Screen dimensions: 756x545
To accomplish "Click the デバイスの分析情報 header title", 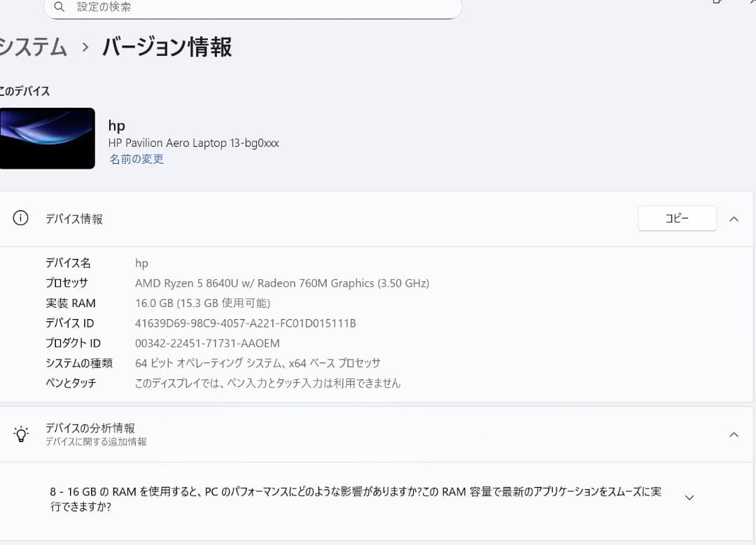I will coord(90,427).
